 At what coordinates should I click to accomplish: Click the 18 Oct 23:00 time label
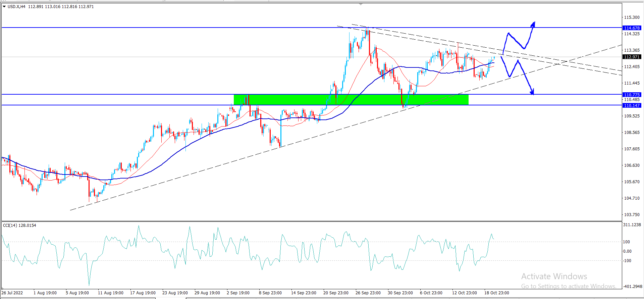pyautogui.click(x=496, y=293)
